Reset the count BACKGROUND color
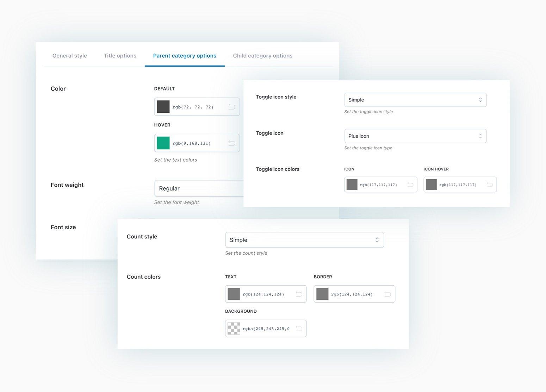The image size is (546, 392). tap(299, 328)
